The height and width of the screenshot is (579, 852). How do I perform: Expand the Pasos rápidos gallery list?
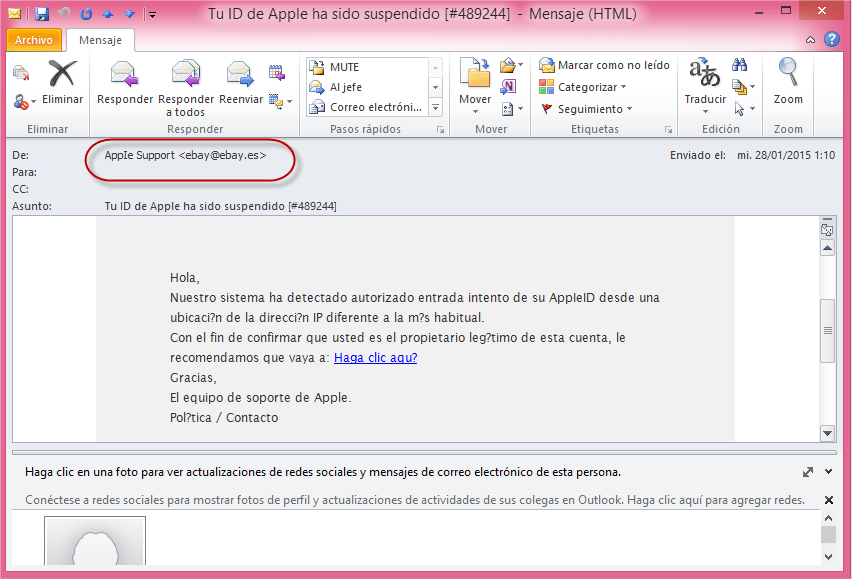coord(435,108)
